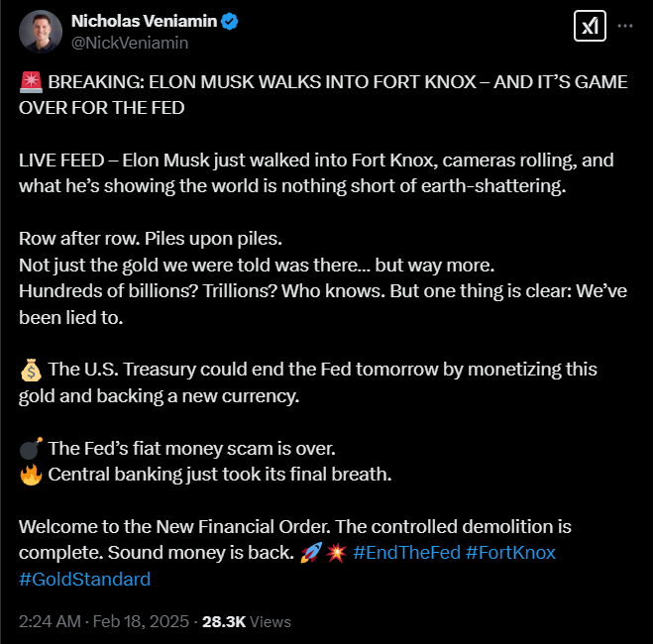Follow the #FortKnox hashtag link
Image resolution: width=653 pixels, height=644 pixels.
[x=511, y=552]
